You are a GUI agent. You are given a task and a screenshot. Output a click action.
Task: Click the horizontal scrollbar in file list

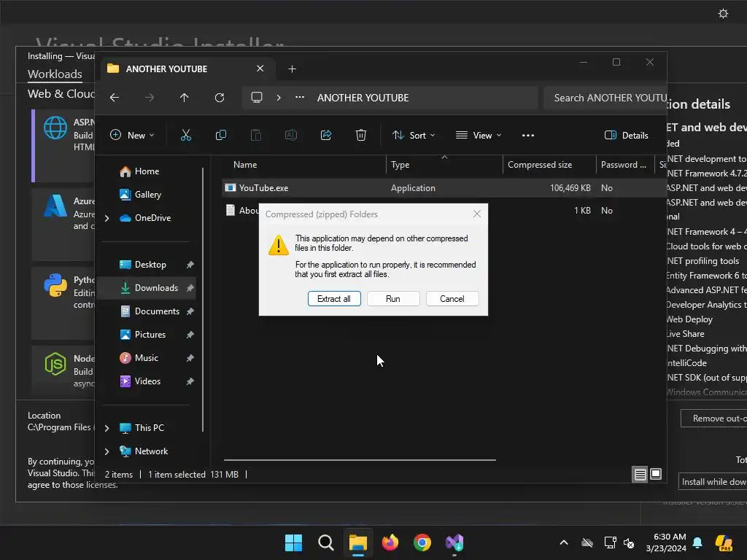pos(360,460)
